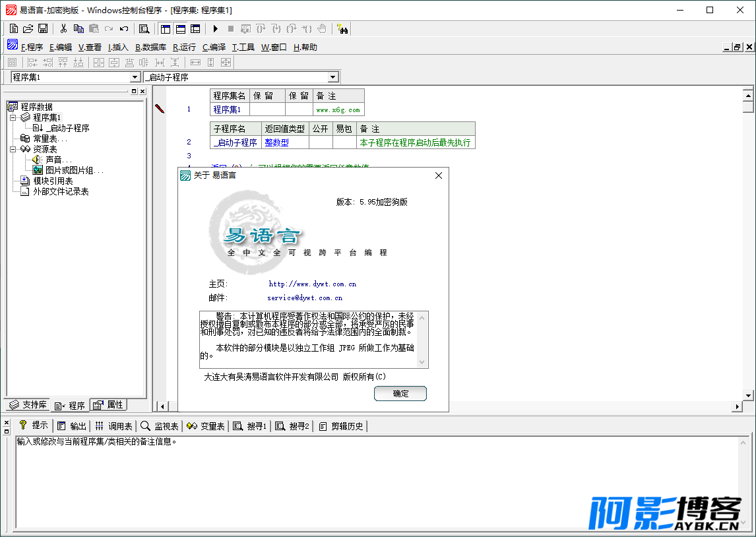Viewport: 756px width, 537px height.
Task: Click the binoculars search toolbar icon
Action: (343, 29)
